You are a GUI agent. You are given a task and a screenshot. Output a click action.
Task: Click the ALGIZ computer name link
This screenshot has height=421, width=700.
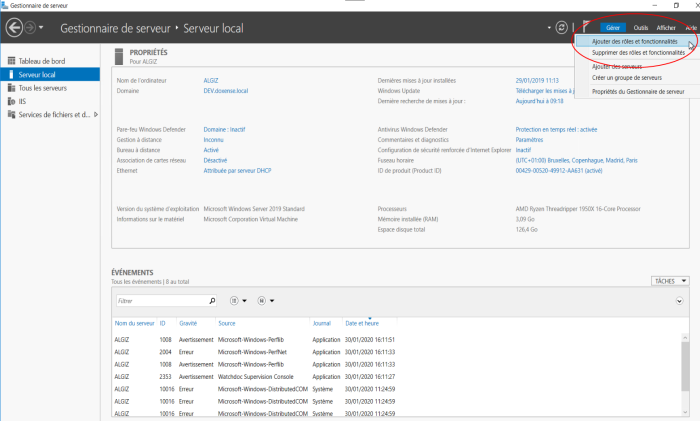click(212, 80)
